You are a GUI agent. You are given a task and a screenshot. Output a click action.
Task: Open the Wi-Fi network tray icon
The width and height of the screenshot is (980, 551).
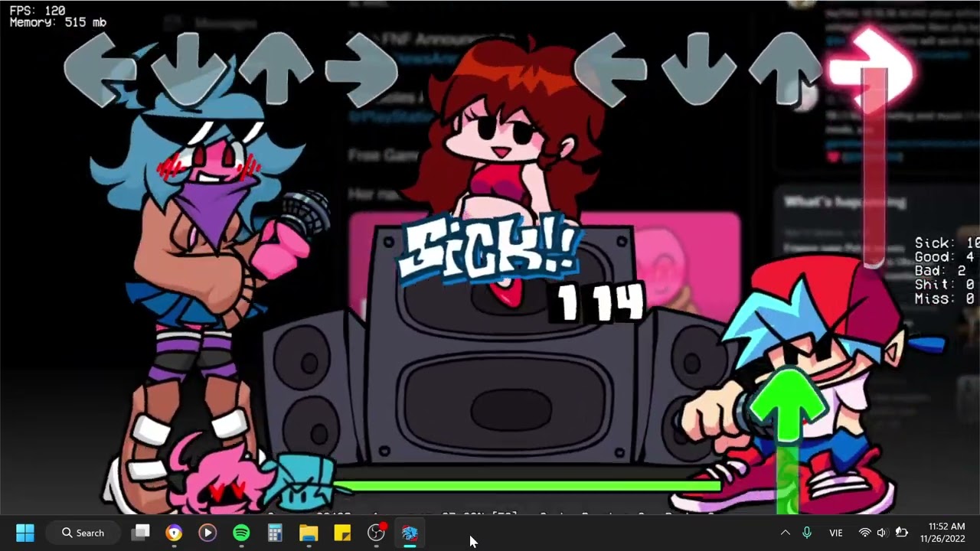tap(864, 533)
